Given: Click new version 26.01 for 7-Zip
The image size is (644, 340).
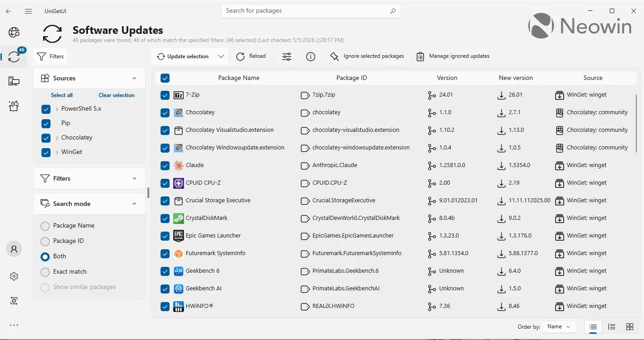Looking at the screenshot, I should [x=515, y=95].
